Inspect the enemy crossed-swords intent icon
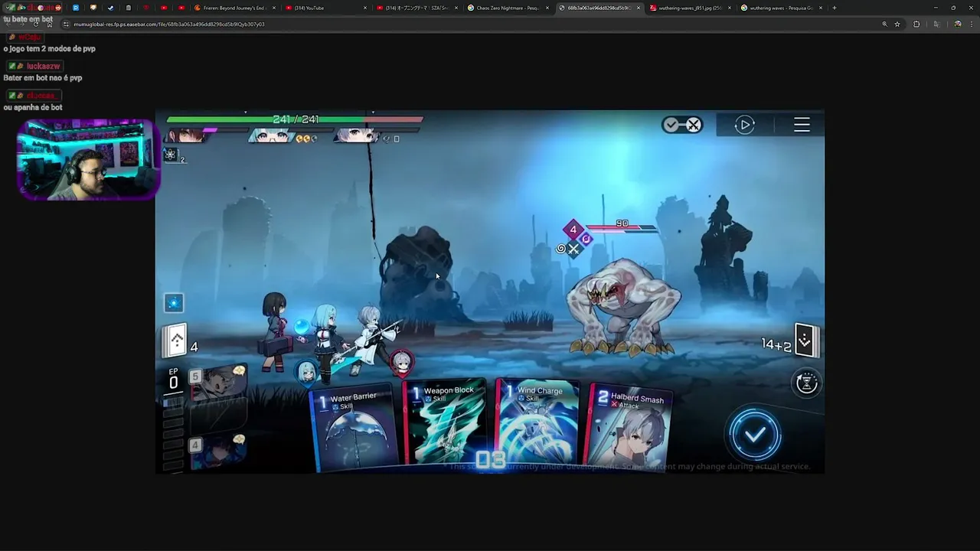Image resolution: width=980 pixels, height=551 pixels. (573, 249)
